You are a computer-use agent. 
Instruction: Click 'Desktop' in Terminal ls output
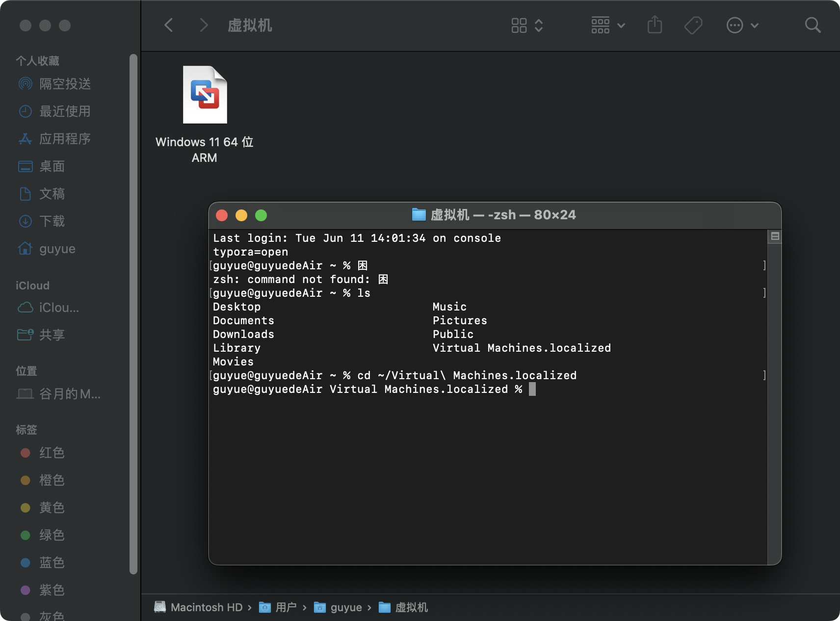coord(236,307)
